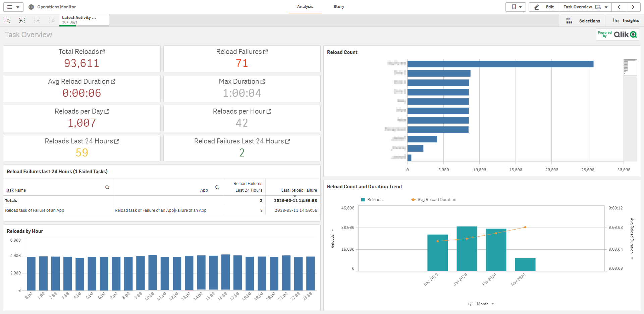Search the App column in table

point(217,187)
